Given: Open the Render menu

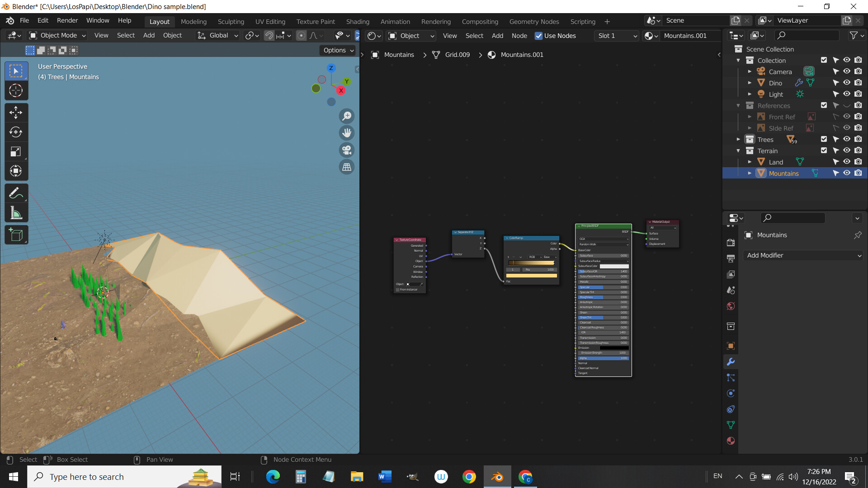Looking at the screenshot, I should 67,20.
